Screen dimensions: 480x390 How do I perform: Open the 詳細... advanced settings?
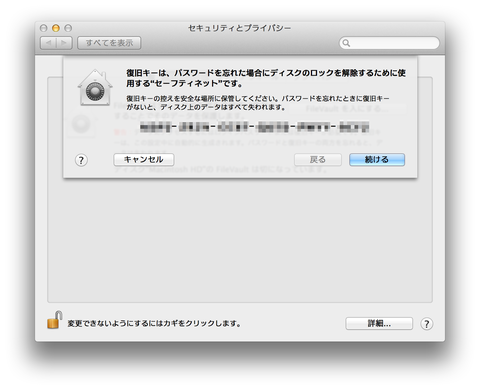tap(379, 323)
